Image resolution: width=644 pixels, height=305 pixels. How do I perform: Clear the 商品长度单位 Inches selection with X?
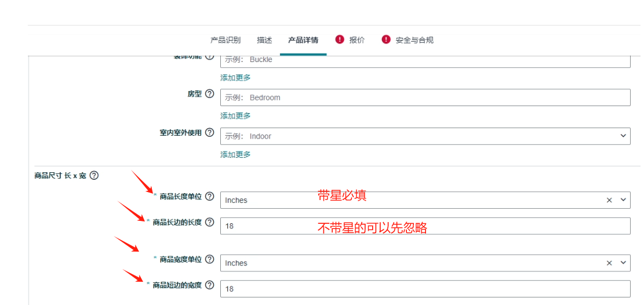[x=609, y=200]
